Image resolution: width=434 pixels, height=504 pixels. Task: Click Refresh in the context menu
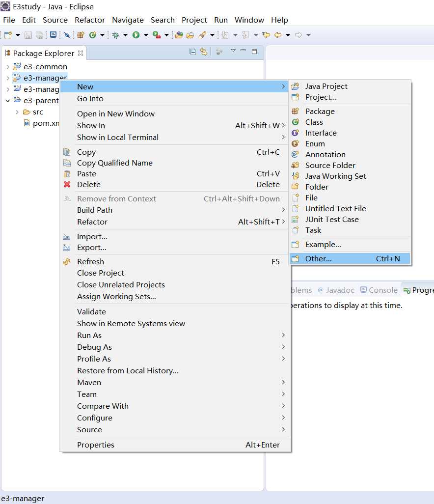coord(175,262)
